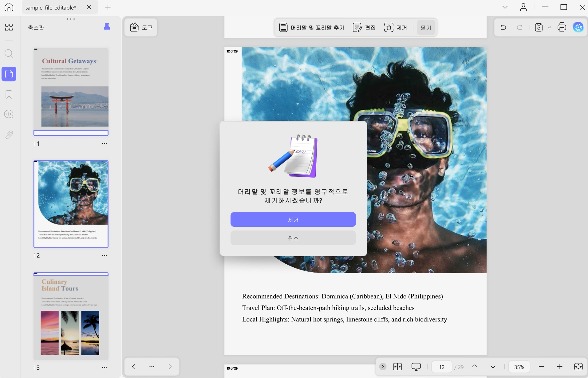
Task: Click the zoom in plus control
Action: click(560, 367)
